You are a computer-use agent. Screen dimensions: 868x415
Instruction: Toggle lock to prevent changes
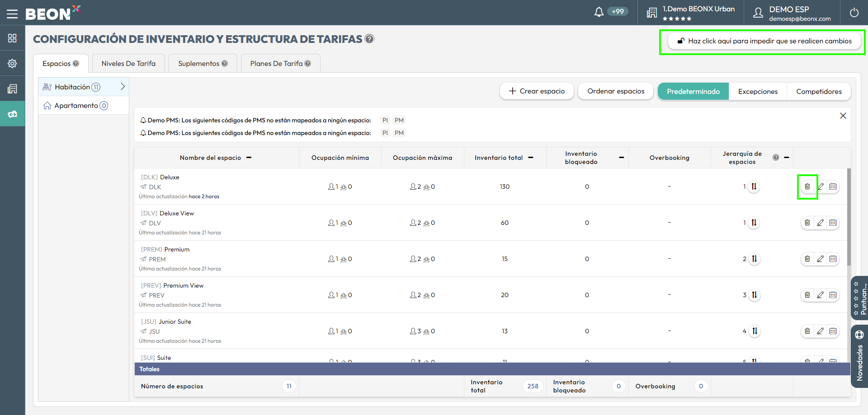pyautogui.click(x=764, y=41)
